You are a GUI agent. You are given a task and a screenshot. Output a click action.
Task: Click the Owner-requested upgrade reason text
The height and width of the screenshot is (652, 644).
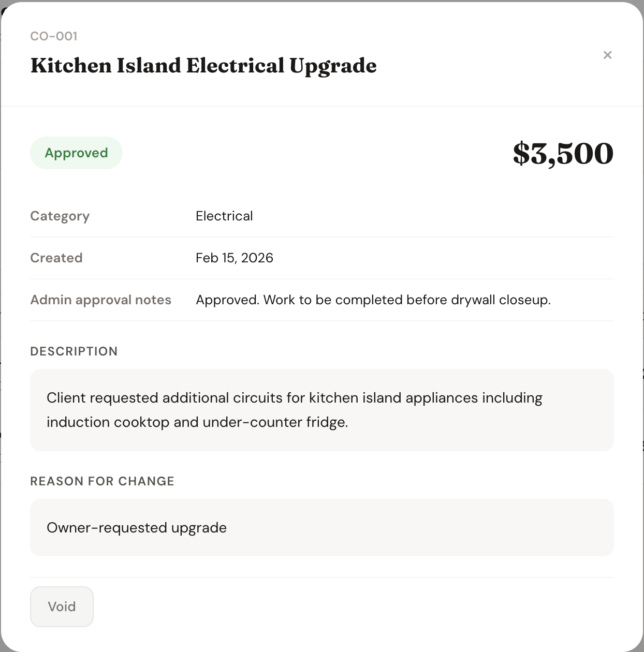tap(137, 528)
